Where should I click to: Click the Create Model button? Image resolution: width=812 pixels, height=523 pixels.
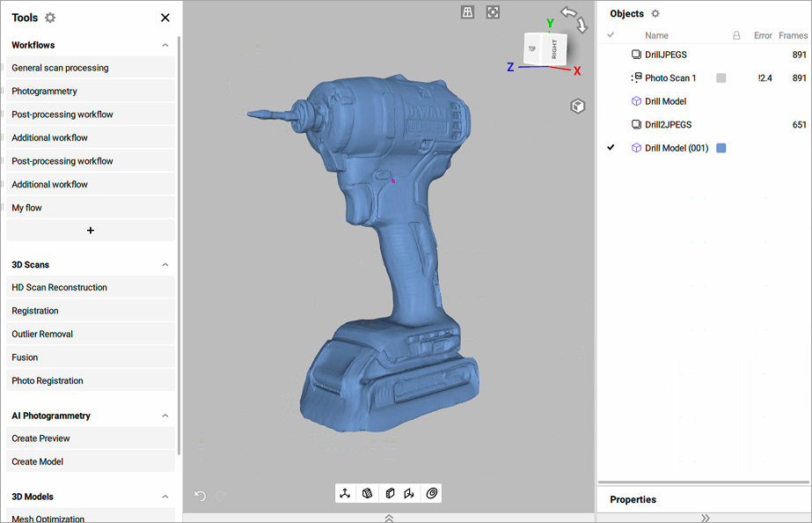tap(90, 461)
